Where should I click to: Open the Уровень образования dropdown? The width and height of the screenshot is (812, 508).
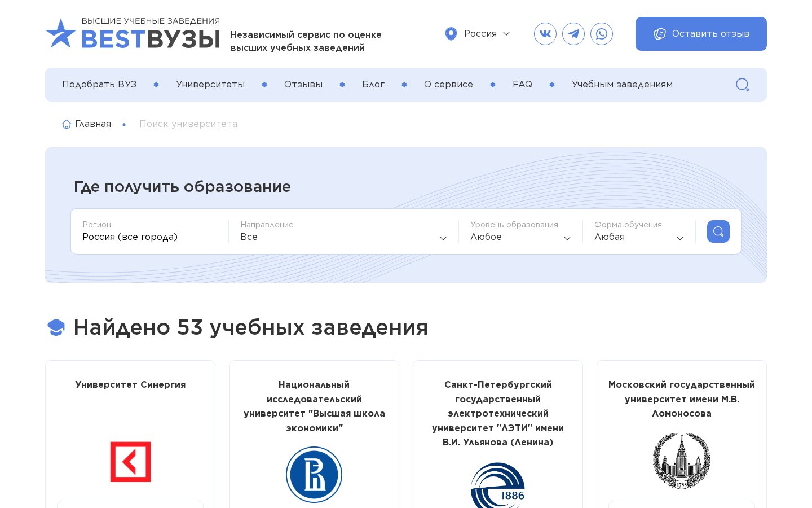(x=520, y=231)
